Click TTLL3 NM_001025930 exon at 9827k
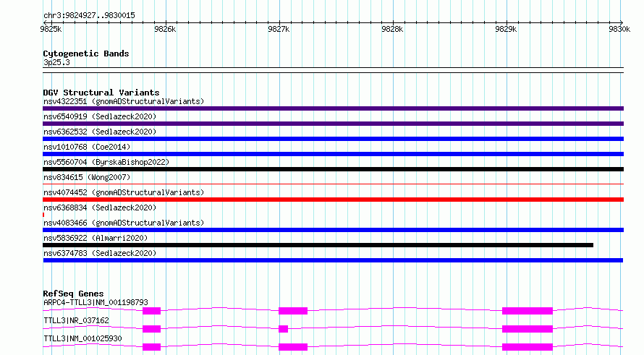This screenshot has height=355, width=644. coord(293,347)
